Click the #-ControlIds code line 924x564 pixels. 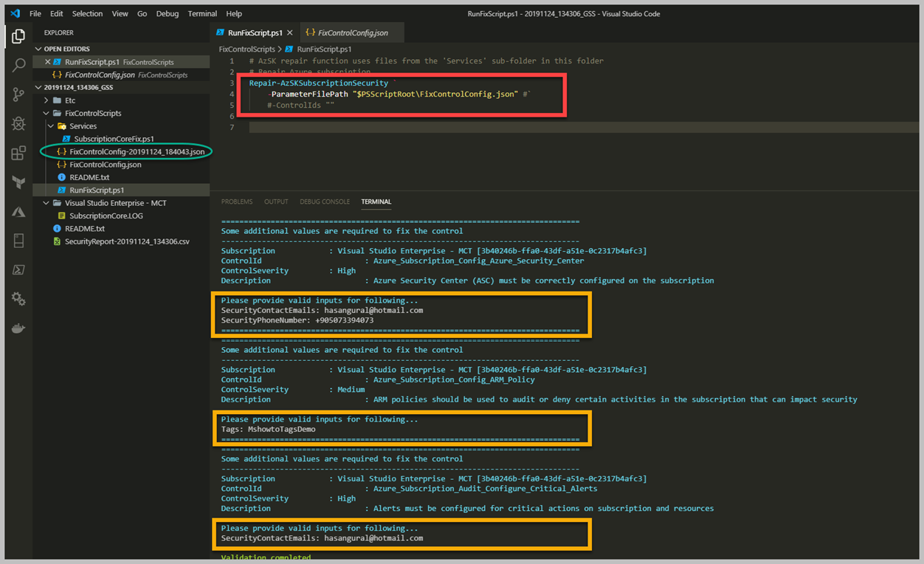[x=301, y=106]
